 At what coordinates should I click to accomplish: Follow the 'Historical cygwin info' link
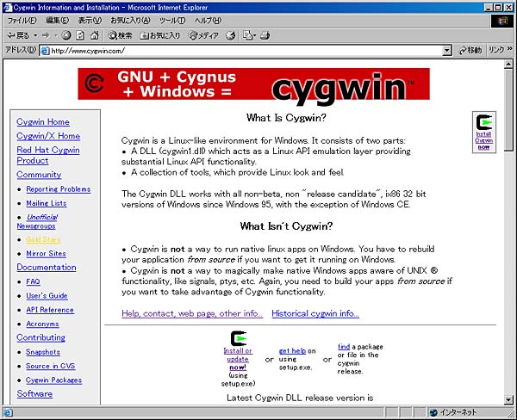coord(315,313)
